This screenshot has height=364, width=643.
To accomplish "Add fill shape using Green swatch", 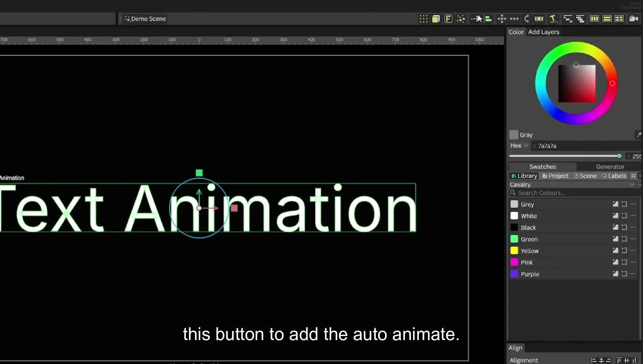I will 615,239.
